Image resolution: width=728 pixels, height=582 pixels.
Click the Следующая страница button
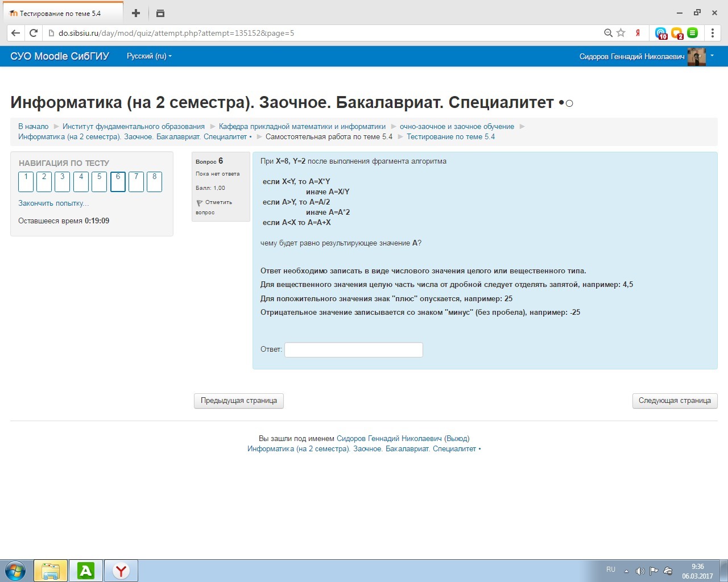coord(675,401)
